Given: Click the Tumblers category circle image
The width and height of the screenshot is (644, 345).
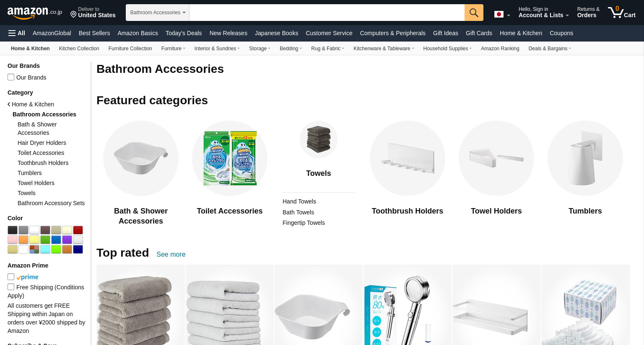Looking at the screenshot, I should [585, 158].
